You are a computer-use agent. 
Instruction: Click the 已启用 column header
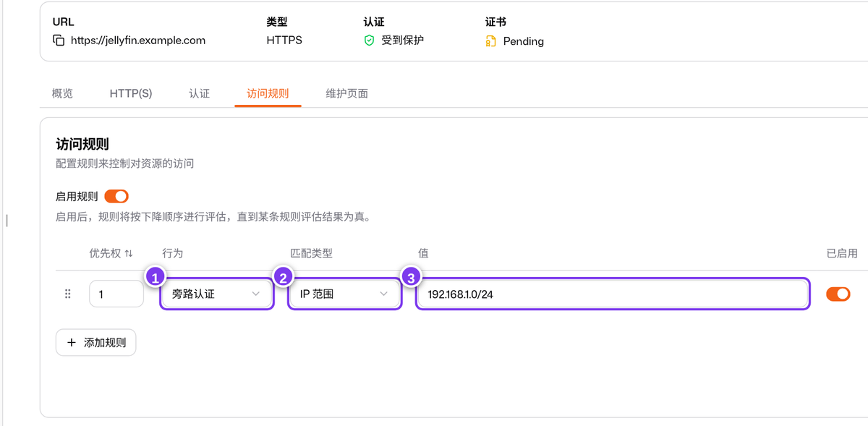click(842, 253)
